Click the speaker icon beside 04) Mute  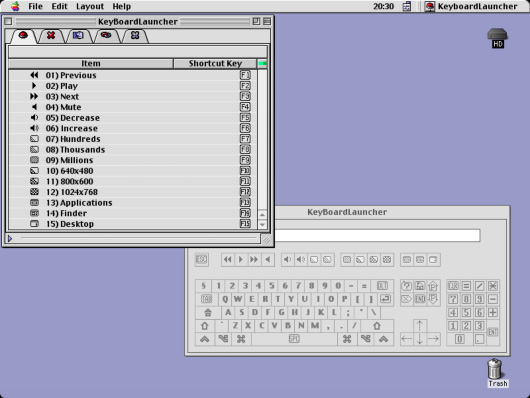(34, 107)
